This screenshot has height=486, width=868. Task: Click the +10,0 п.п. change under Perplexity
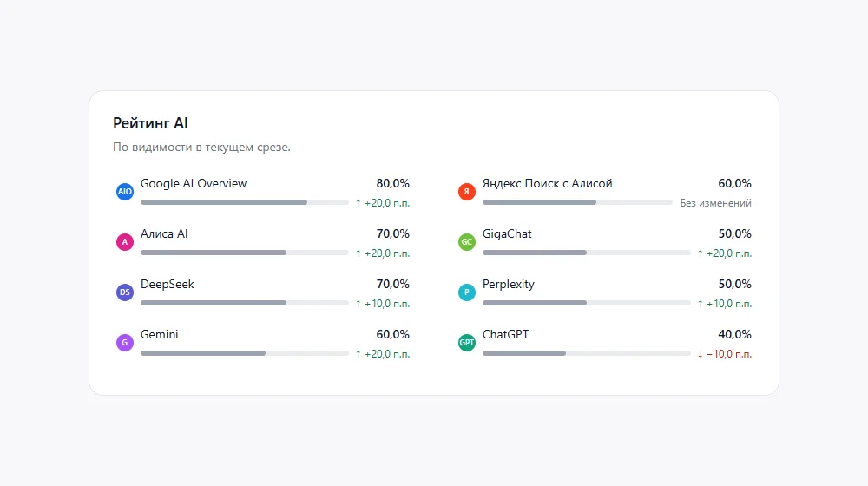(x=725, y=304)
